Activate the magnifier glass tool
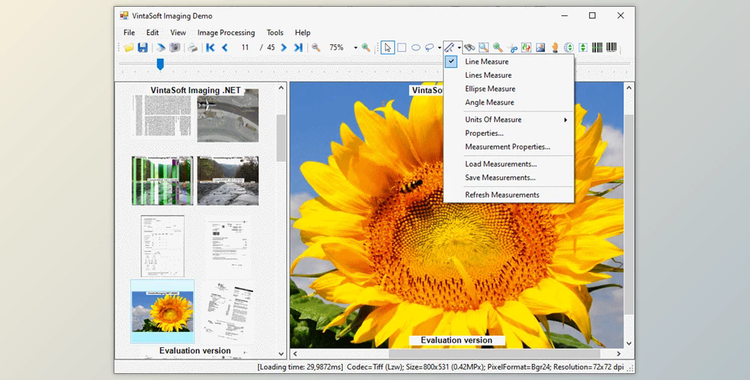The width and height of the screenshot is (750, 380). [484, 47]
